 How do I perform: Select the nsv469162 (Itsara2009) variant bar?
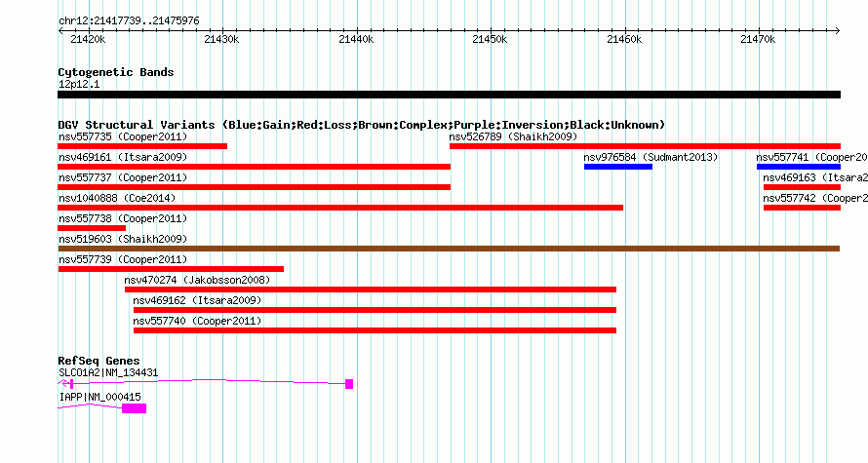[375, 310]
